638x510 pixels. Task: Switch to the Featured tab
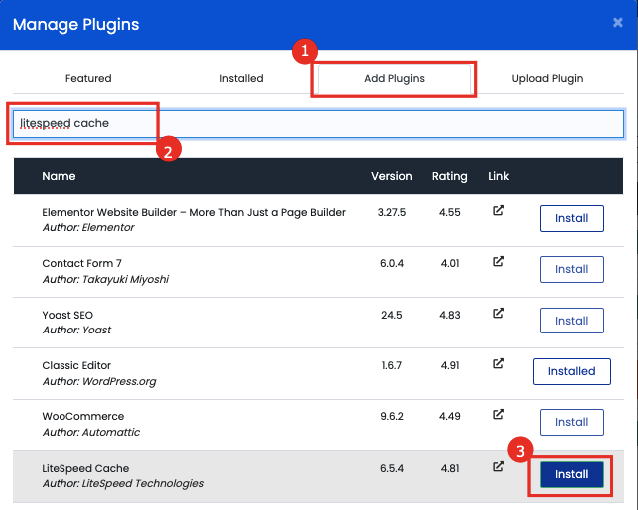[x=88, y=78]
